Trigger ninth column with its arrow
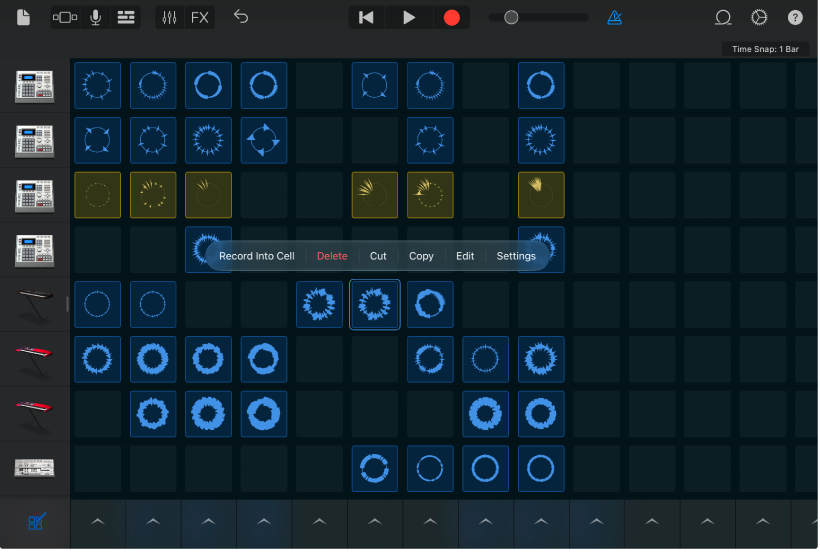This screenshot has height=552, width=820. click(541, 521)
